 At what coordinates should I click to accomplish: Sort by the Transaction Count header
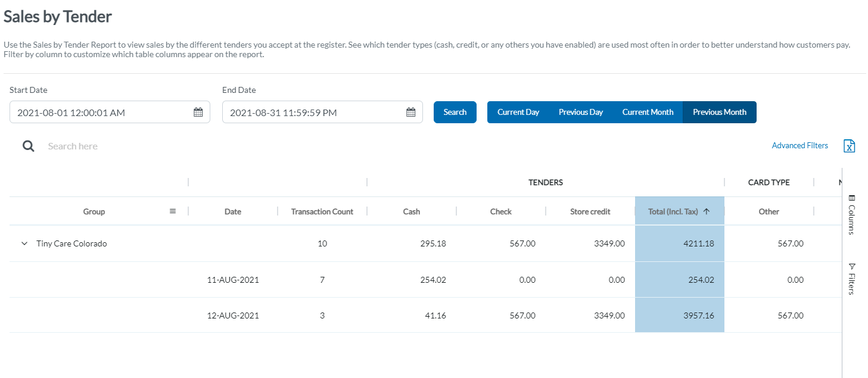pyautogui.click(x=322, y=211)
